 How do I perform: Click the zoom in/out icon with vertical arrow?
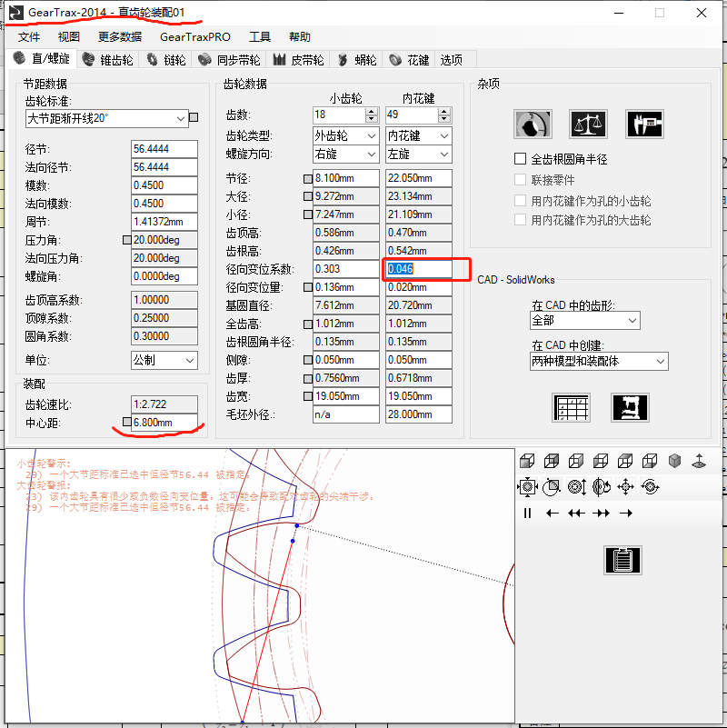coord(576,487)
